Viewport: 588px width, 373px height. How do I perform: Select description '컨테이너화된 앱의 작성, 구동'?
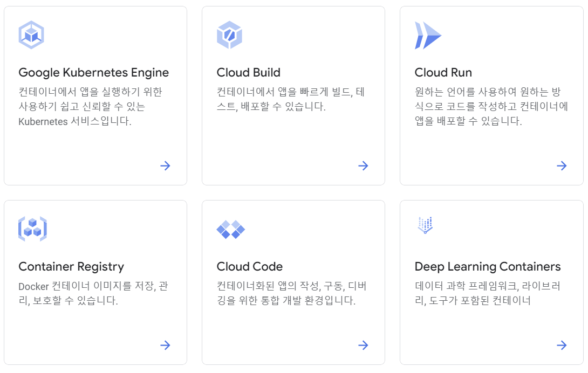pyautogui.click(x=291, y=293)
